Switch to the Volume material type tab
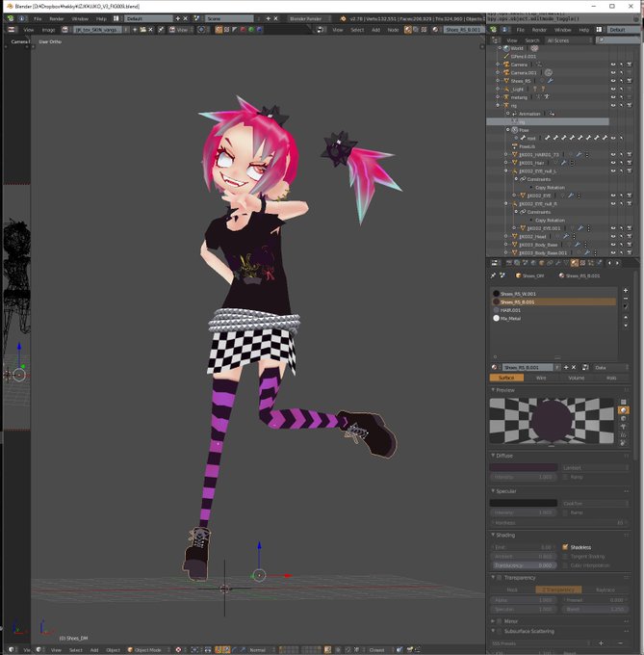 [x=577, y=378]
